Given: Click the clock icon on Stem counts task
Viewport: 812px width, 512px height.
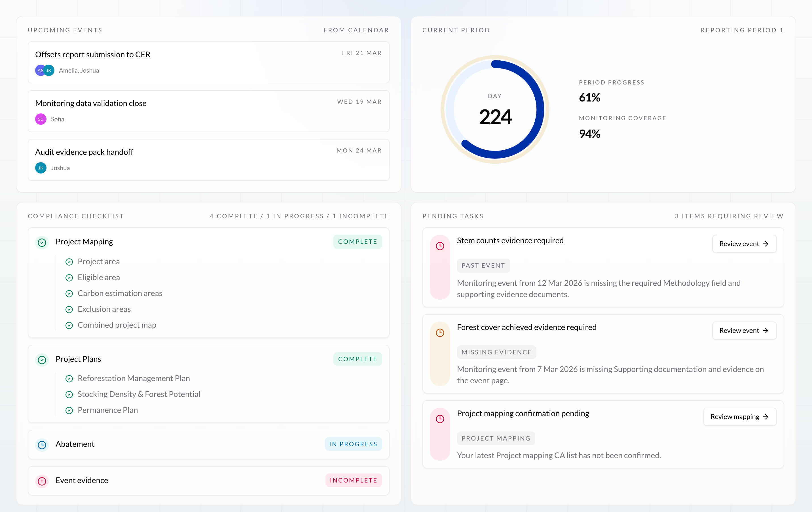Looking at the screenshot, I should [440, 246].
